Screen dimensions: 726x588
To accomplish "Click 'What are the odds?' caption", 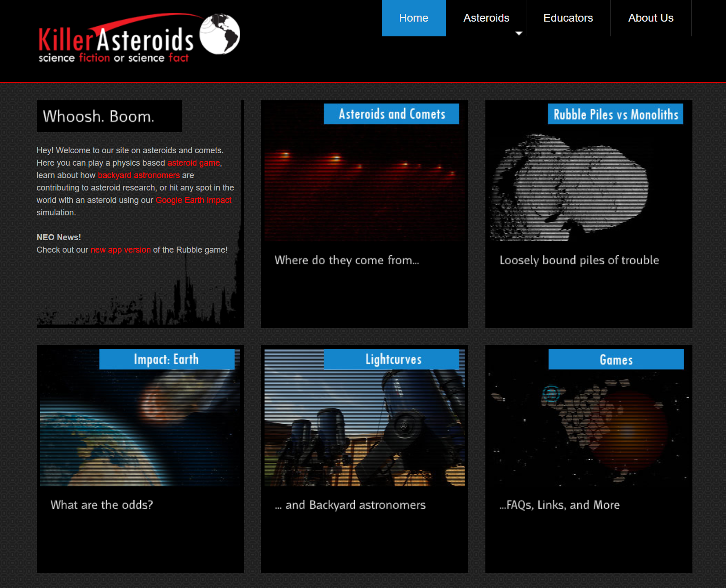I will (x=102, y=505).
